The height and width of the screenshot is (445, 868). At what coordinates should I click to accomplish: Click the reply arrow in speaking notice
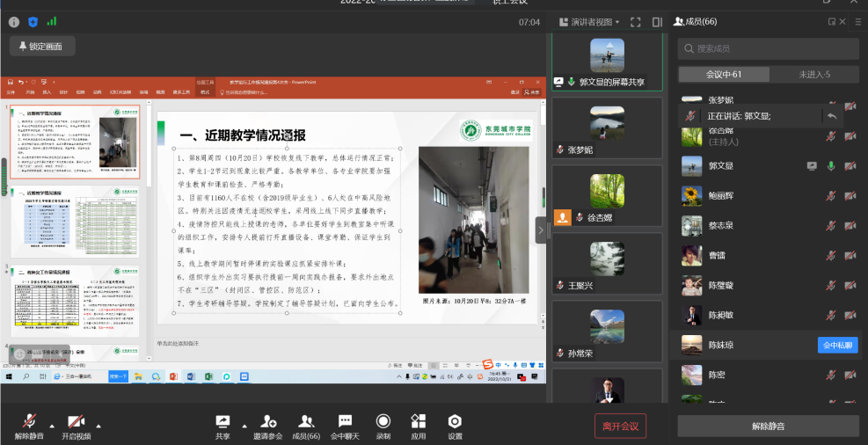coord(831,116)
